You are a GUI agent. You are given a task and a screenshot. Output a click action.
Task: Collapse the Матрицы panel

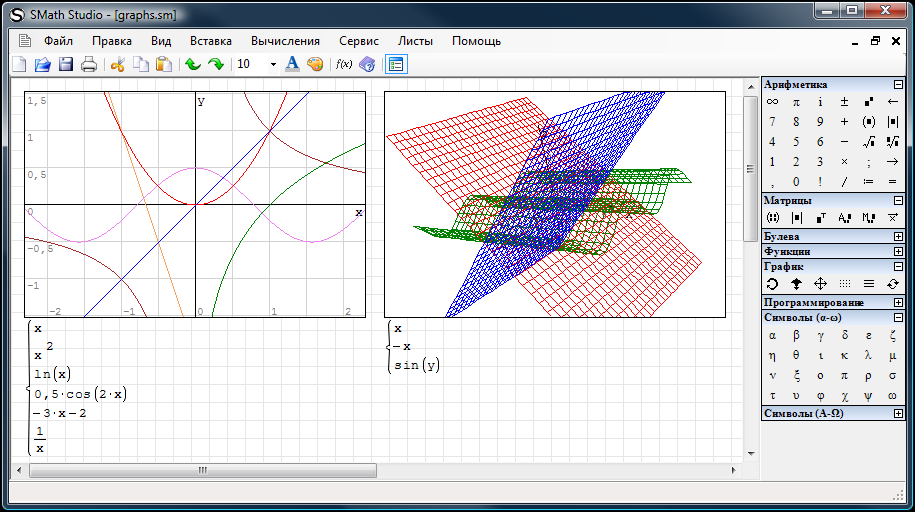click(x=898, y=200)
